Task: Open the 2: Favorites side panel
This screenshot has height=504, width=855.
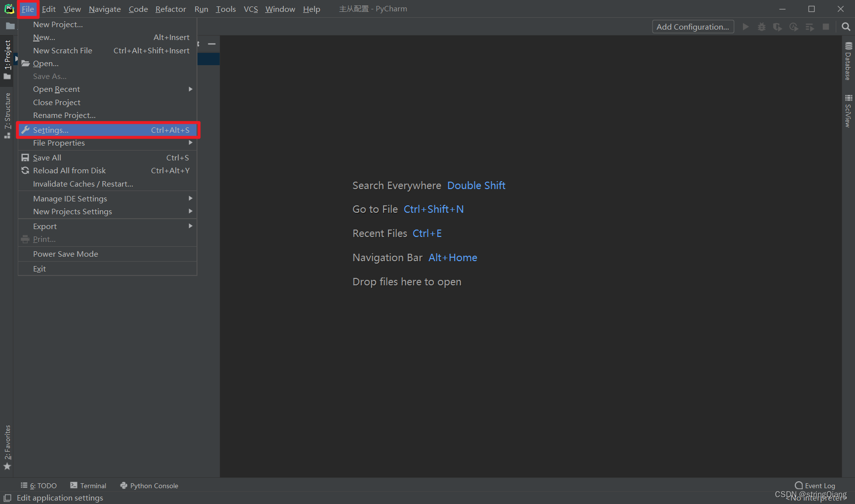Action: (x=7, y=447)
